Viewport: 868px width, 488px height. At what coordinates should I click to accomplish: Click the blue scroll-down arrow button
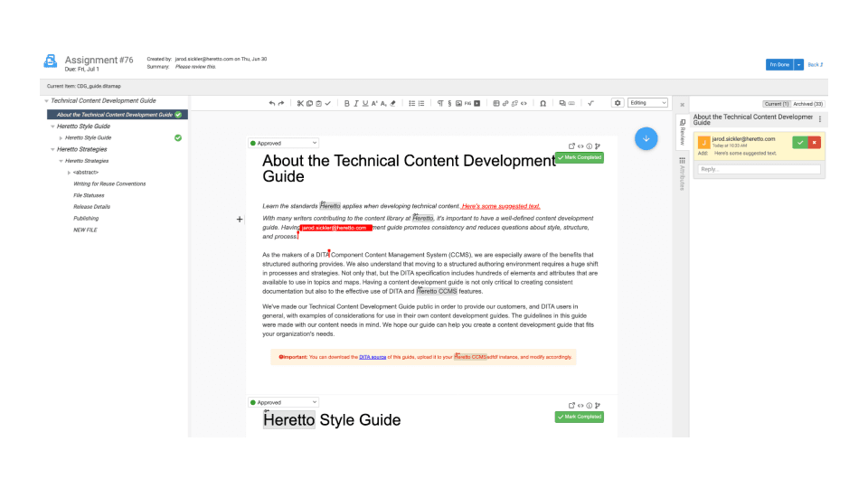click(646, 138)
